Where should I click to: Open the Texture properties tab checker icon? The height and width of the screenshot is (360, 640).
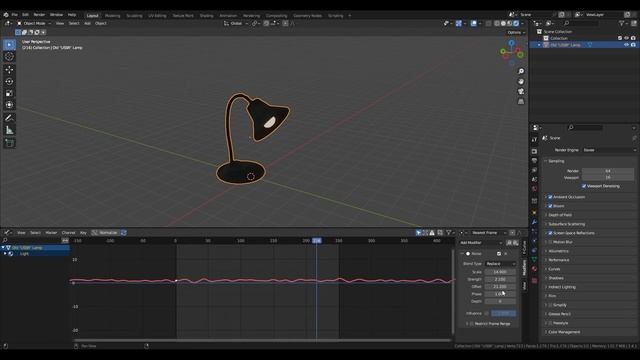pyautogui.click(x=534, y=280)
